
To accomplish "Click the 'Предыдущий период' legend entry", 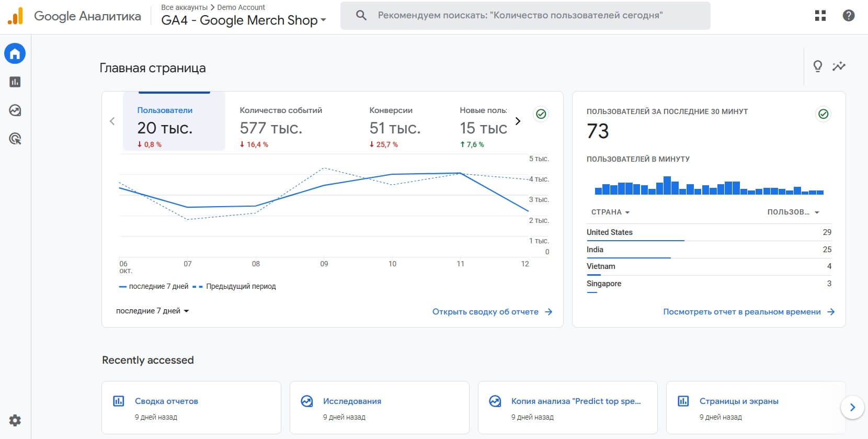I will click(234, 286).
